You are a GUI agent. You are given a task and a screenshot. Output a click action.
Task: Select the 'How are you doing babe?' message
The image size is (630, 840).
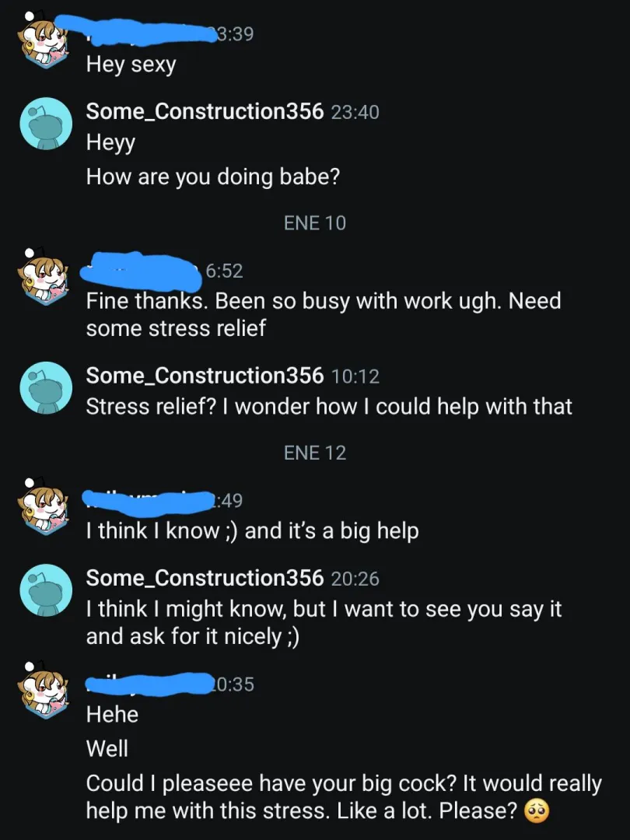[x=213, y=177]
